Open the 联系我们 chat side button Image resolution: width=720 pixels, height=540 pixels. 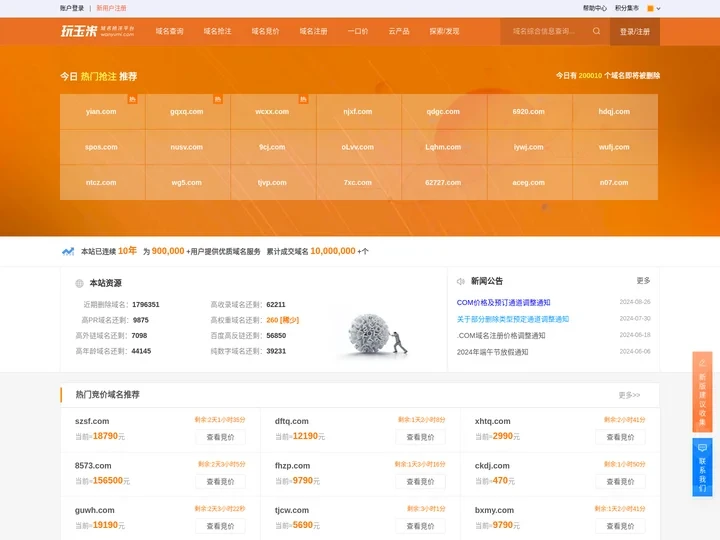(x=702, y=467)
